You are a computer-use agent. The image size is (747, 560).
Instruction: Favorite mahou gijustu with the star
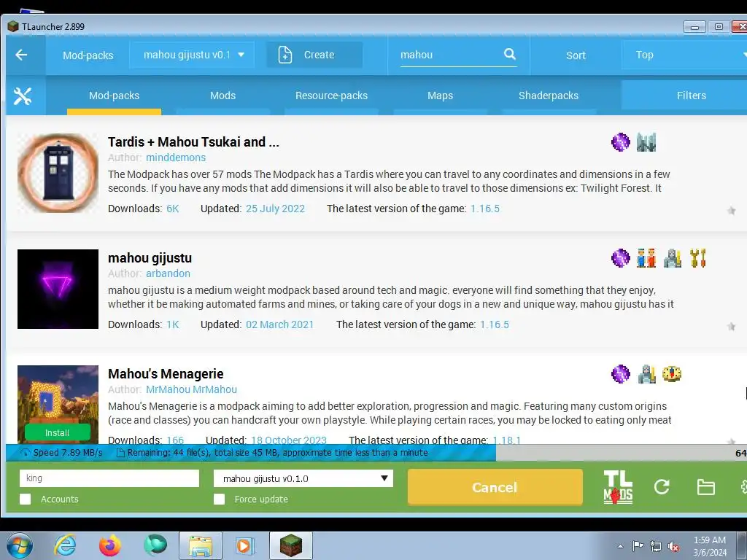(731, 327)
